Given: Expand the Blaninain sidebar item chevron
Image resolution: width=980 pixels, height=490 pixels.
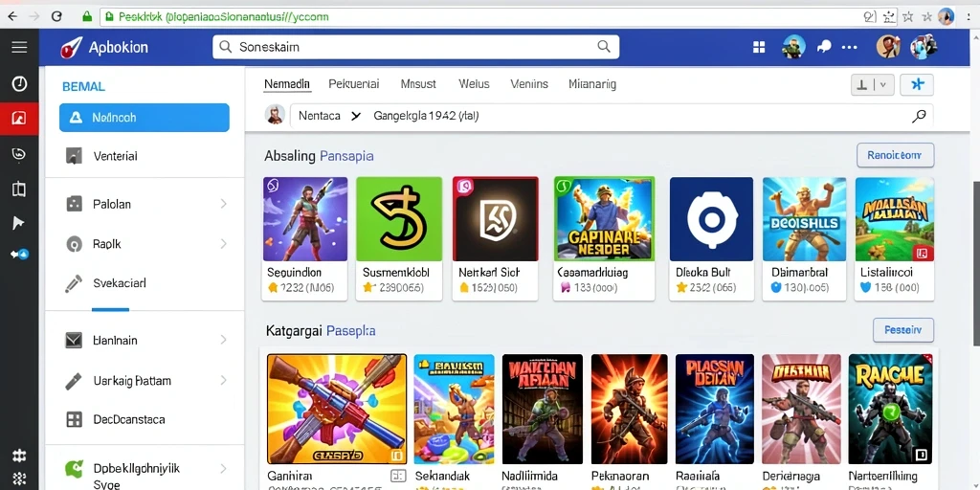Looking at the screenshot, I should [x=224, y=340].
